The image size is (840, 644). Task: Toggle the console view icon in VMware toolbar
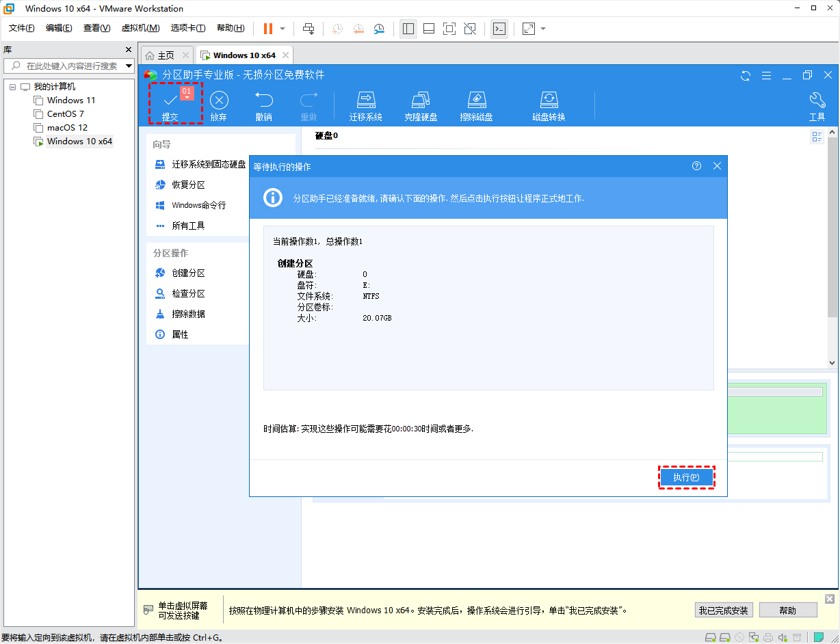tap(499, 29)
